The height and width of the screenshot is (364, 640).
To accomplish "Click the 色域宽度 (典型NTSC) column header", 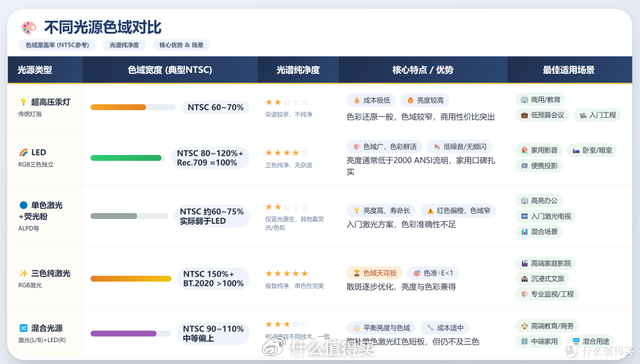I will click(x=170, y=70).
